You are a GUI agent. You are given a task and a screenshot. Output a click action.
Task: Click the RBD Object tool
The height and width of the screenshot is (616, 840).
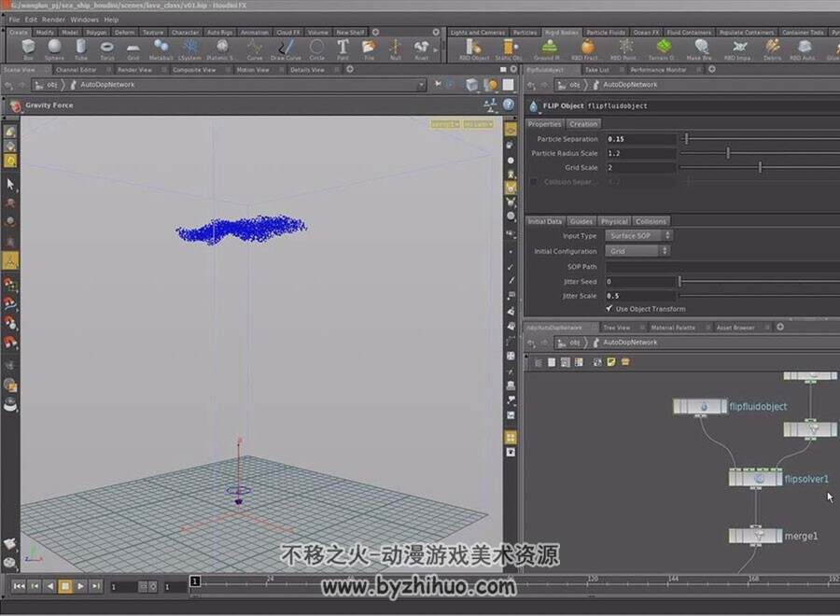pyautogui.click(x=474, y=49)
